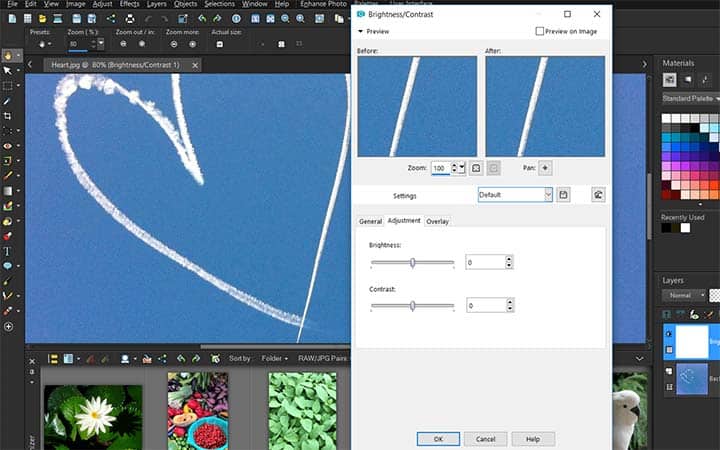The height and width of the screenshot is (450, 720).
Task: Click the Zoom out icon under 'Zoom out / in'
Action: pos(123,44)
